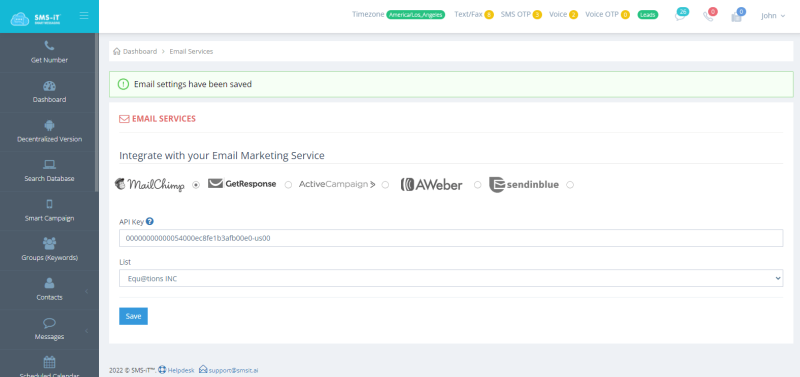Choose the AWeber radio option
Viewport: 800px width, 377px height.
click(478, 185)
